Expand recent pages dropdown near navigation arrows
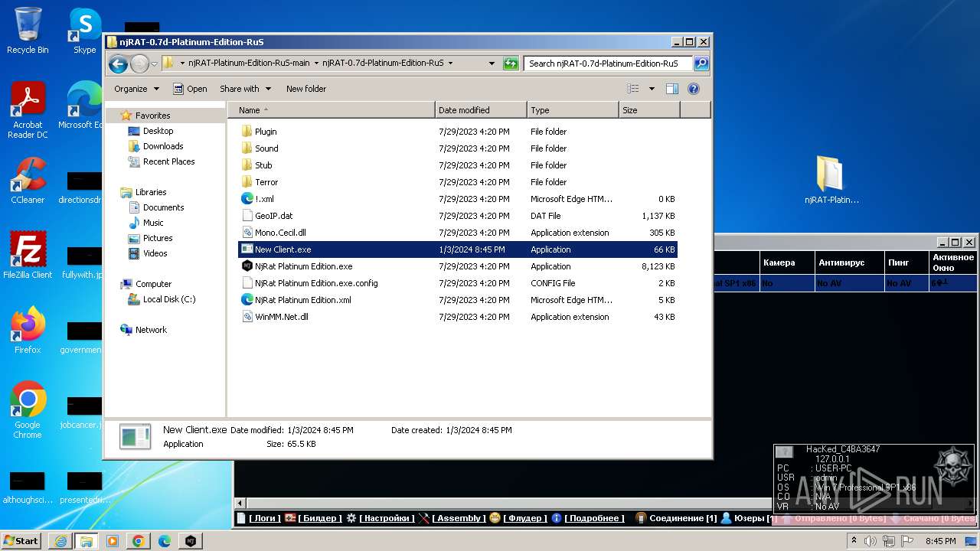Image resolution: width=980 pixels, height=551 pixels. tap(155, 64)
